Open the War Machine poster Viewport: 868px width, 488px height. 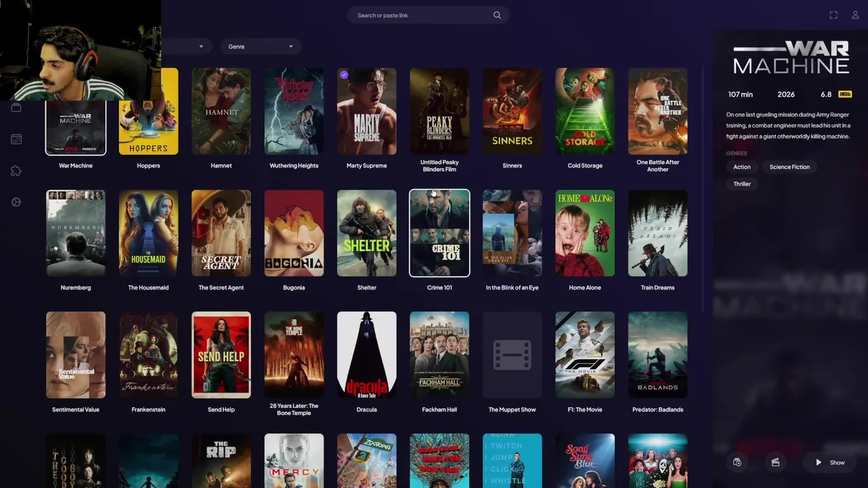(76, 128)
